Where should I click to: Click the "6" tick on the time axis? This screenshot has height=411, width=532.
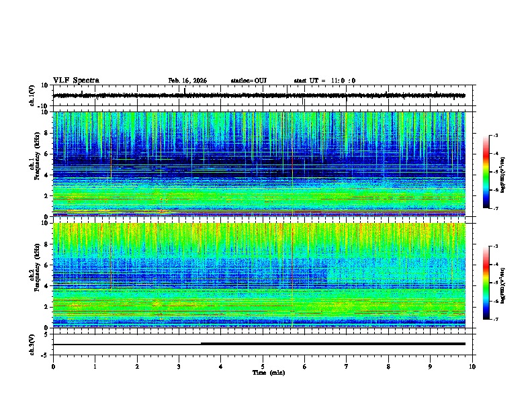(305, 367)
